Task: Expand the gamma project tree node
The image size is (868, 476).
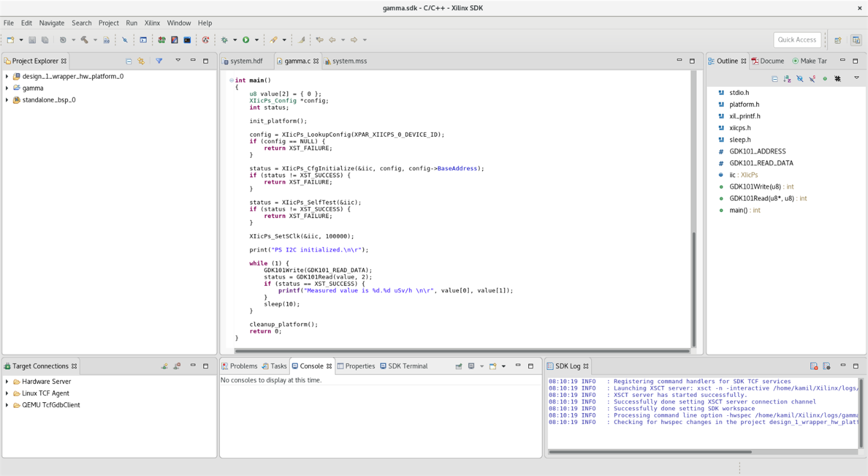Action: coord(7,88)
